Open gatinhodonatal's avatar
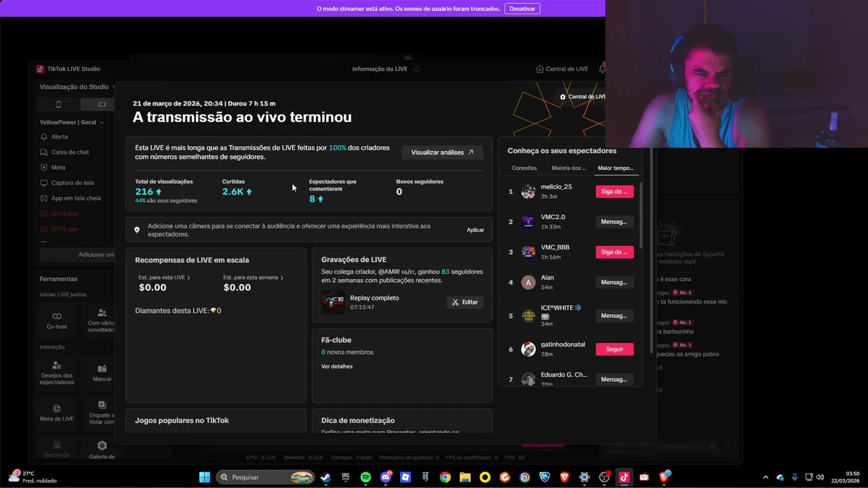Viewport: 868px width, 488px height. click(x=528, y=349)
